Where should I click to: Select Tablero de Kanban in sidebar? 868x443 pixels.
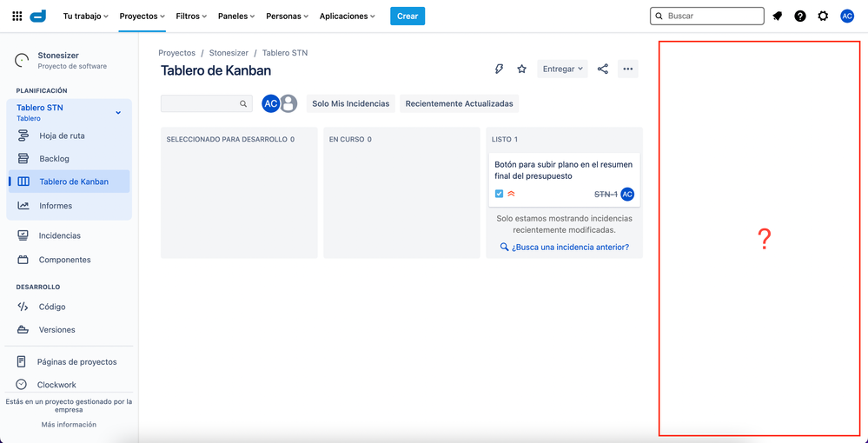point(70,182)
